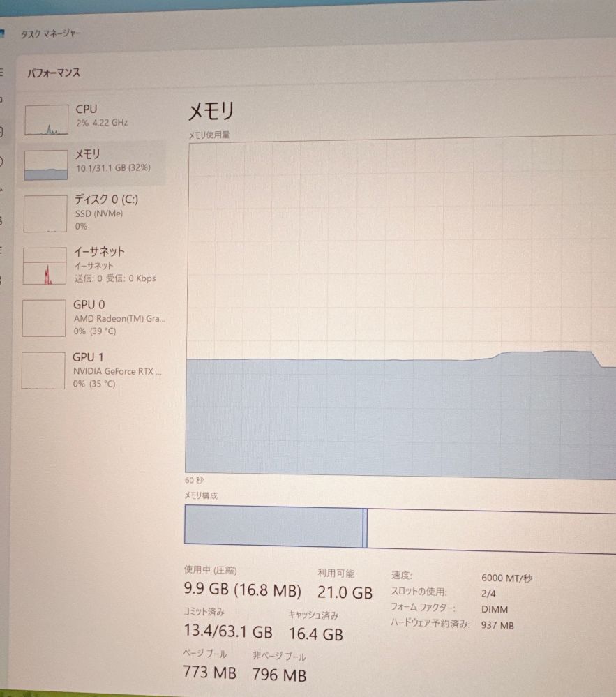Click the メモリ使用量 usage graph

(x=401, y=308)
